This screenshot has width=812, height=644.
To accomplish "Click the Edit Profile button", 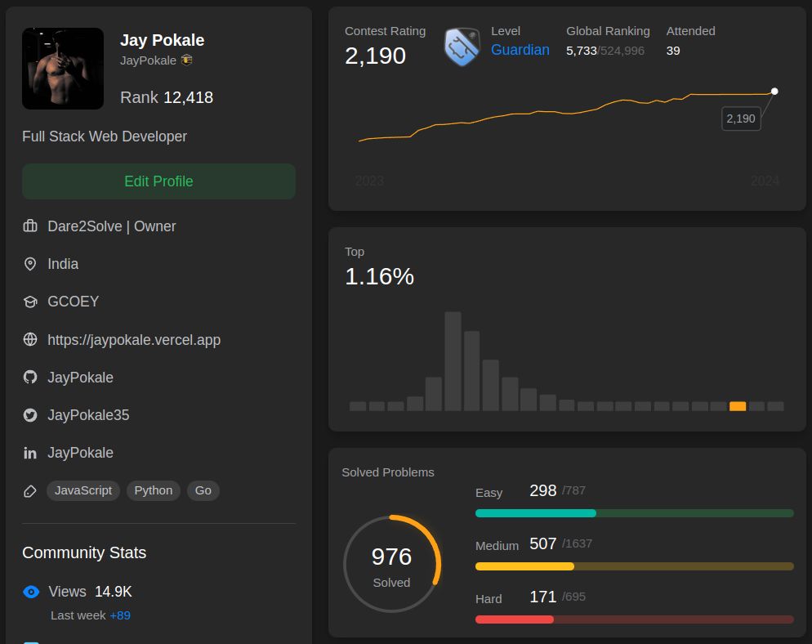I will tap(158, 181).
